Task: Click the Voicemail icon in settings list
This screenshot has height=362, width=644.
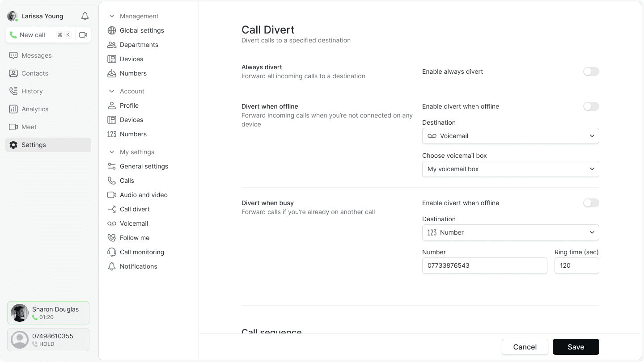Action: (x=112, y=223)
